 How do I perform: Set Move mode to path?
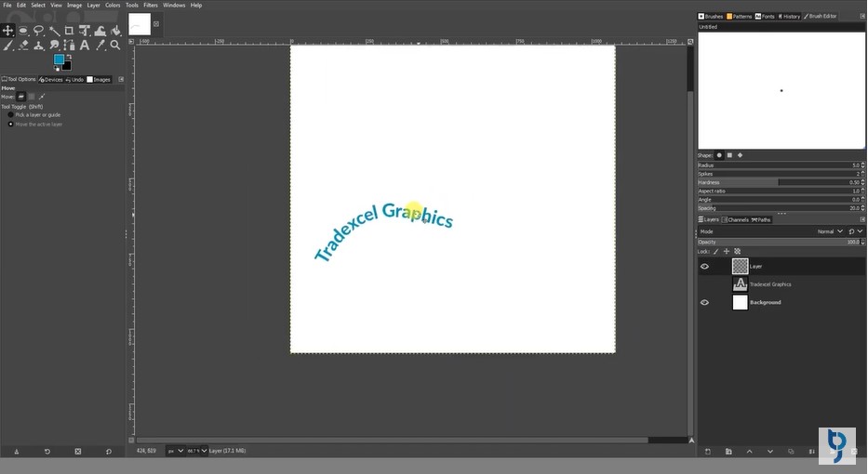click(x=42, y=97)
